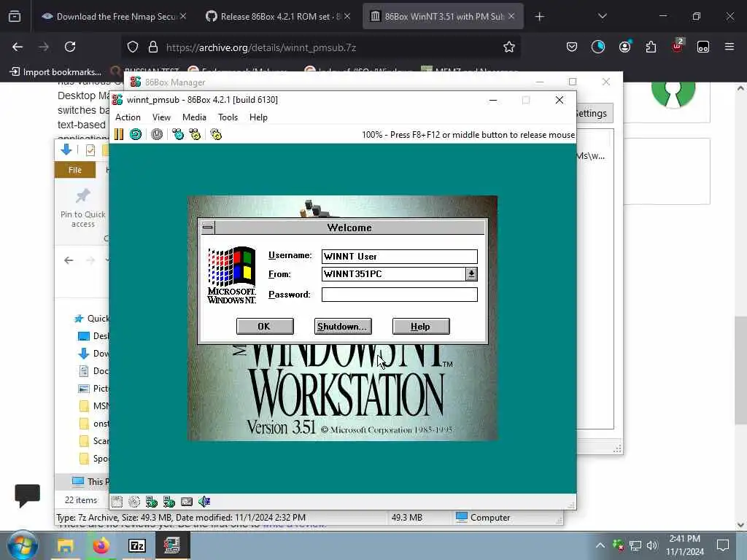Open the File tab in File Explorer
This screenshot has width=747, height=560.
[x=75, y=169]
